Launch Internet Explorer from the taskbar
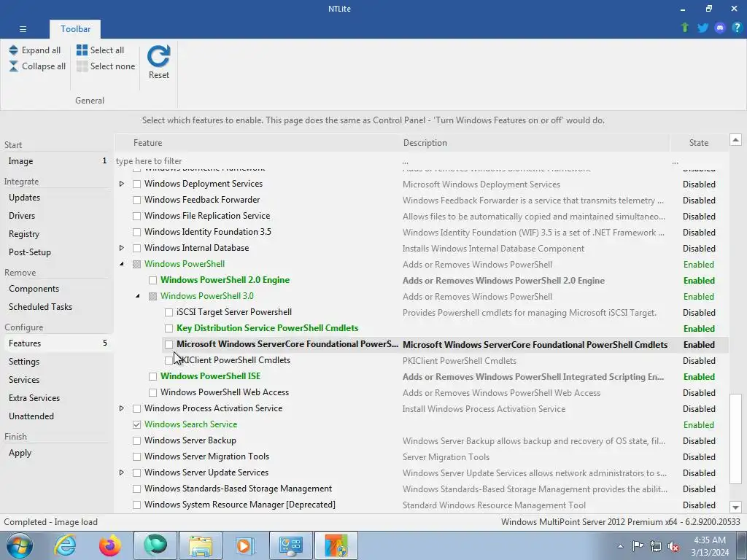Screen dimensions: 747x560 pos(65,545)
